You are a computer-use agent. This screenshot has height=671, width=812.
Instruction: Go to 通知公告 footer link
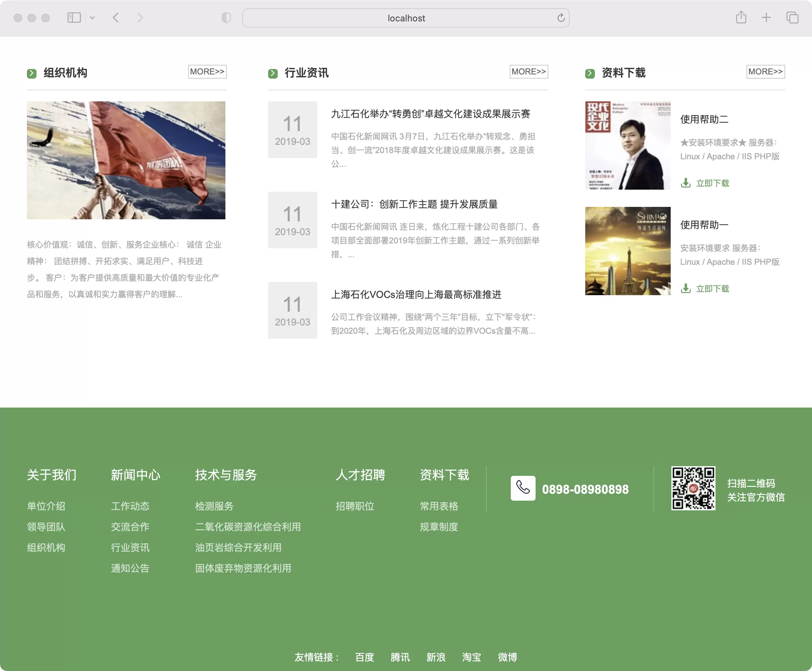point(130,569)
